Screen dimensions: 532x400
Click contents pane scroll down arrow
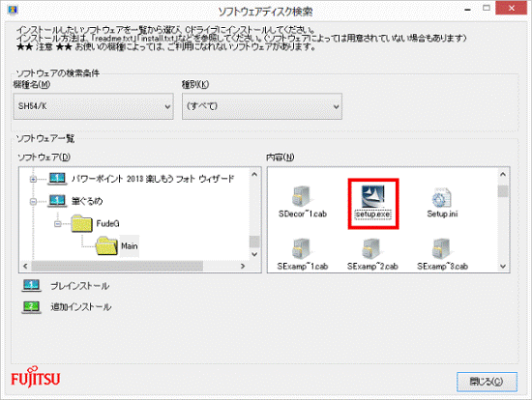[503, 267]
